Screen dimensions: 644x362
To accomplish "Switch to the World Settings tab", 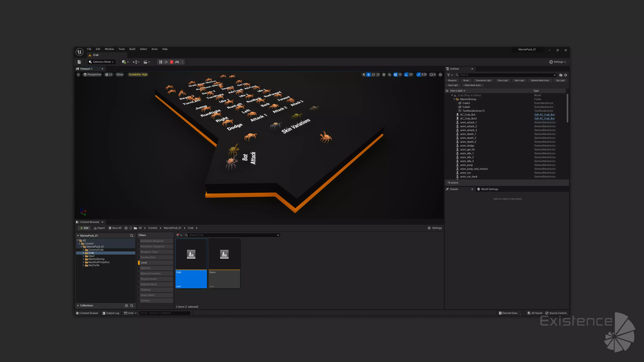I will (x=489, y=189).
